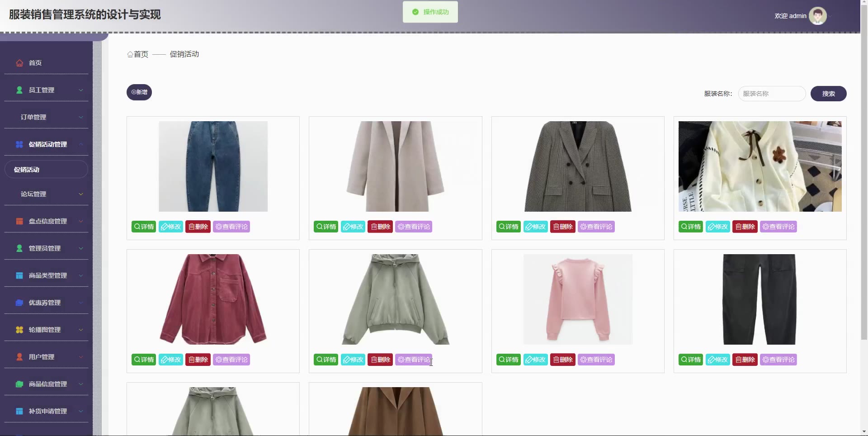Screen dimensions: 868x436
Task: View comments for the black pants
Action: [x=778, y=360]
